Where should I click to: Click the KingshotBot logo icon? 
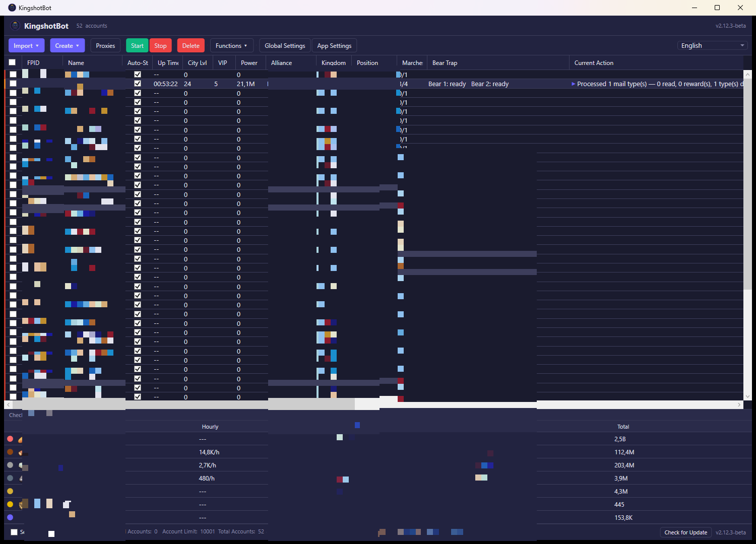[15, 26]
